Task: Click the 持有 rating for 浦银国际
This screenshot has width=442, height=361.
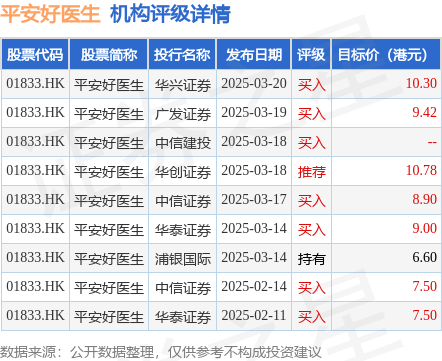Action: click(311, 259)
